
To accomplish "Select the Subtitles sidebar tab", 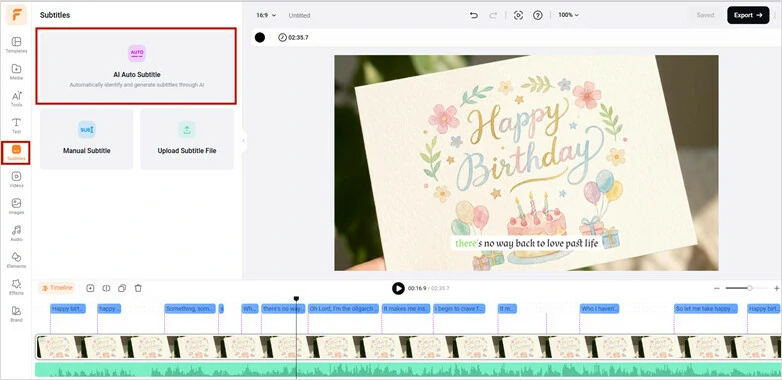I will (16, 152).
